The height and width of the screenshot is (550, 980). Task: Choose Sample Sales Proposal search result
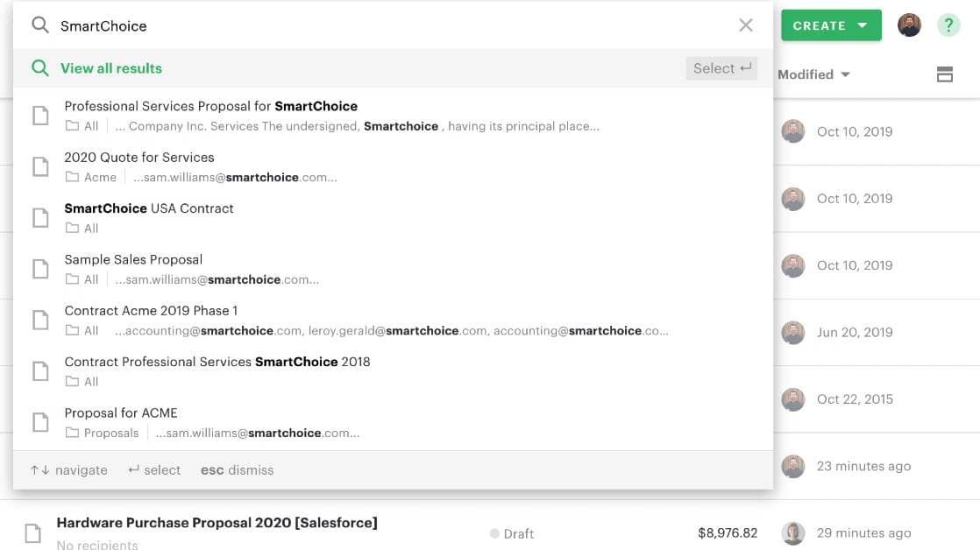(393, 269)
